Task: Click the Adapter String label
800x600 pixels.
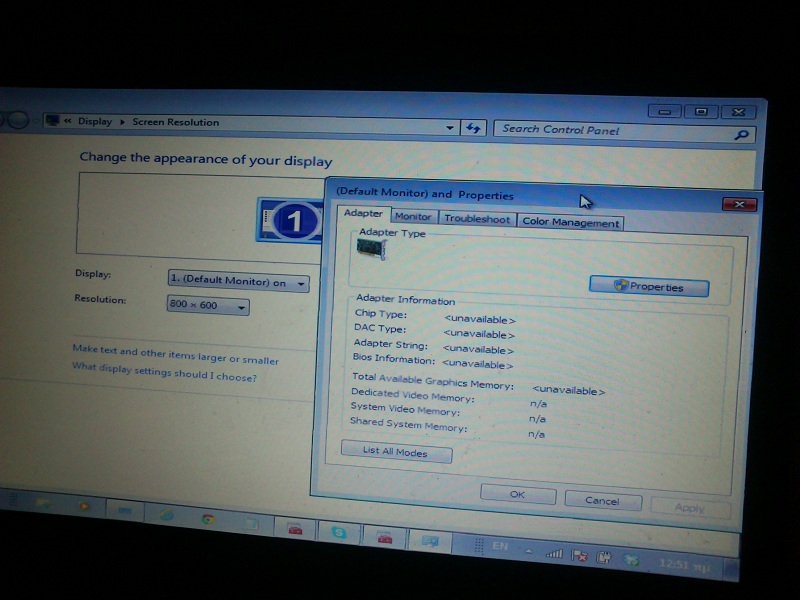Action: coord(390,344)
